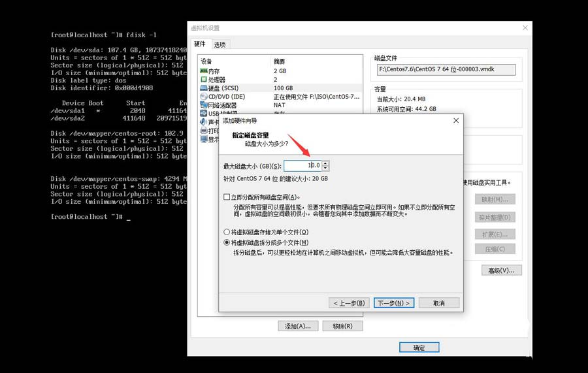The image size is (588, 373).
Task: Click the 摘要 column header
Action: 279,61
